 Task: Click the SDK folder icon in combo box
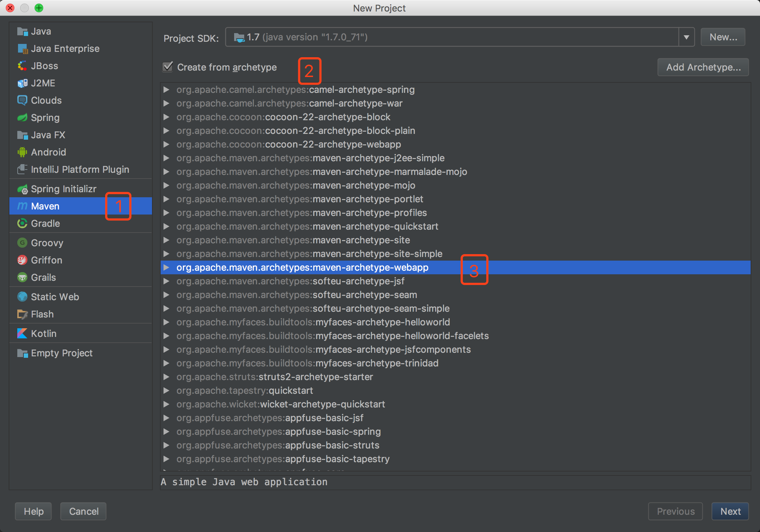[x=239, y=37]
